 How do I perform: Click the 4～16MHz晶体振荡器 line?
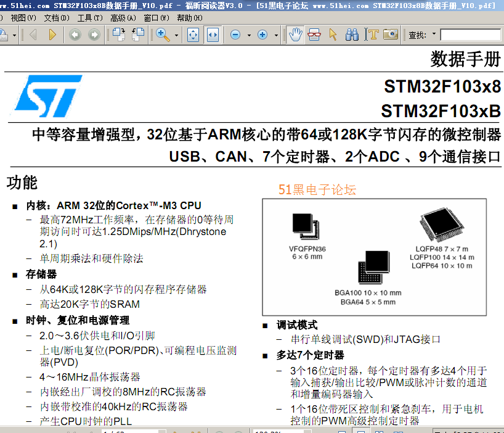coord(90,377)
